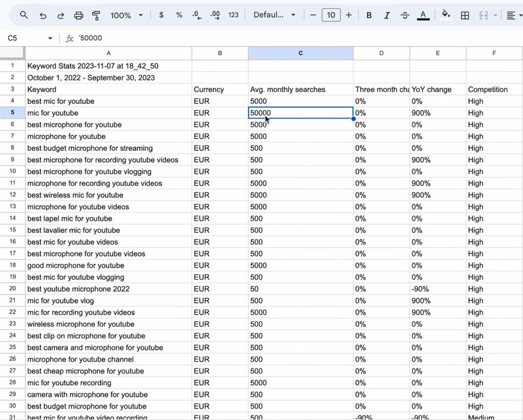Screen dimensions: 523x420
Task: Open the search menus magnifier icon
Action: click(x=23, y=15)
